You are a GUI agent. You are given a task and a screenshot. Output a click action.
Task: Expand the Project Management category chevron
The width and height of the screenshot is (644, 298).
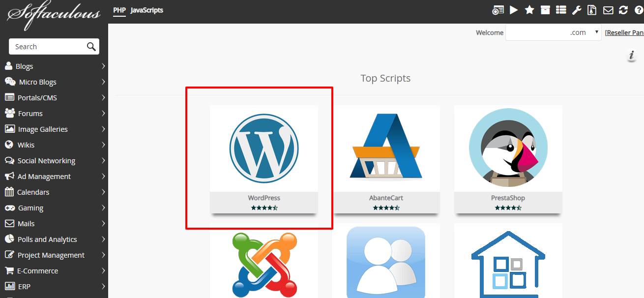point(103,255)
